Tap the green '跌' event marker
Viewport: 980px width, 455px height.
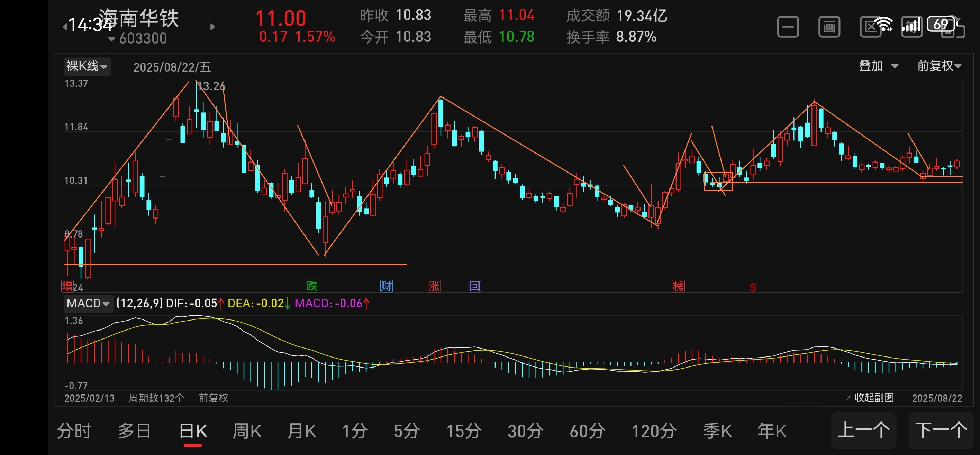(311, 286)
